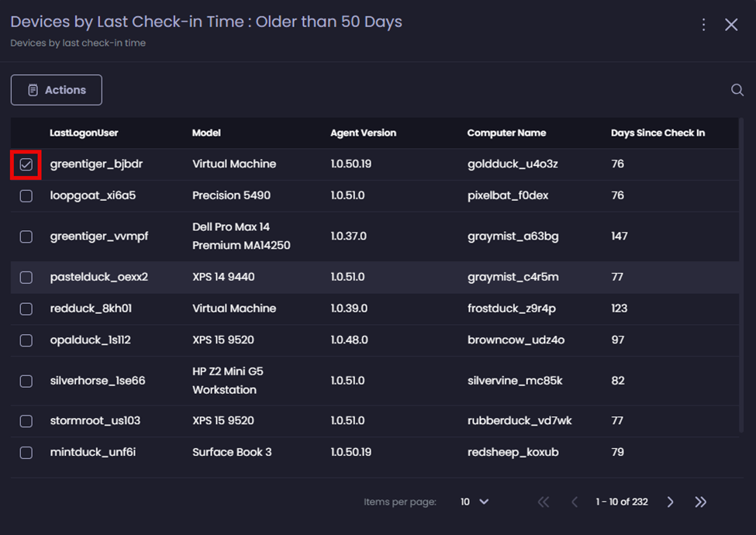Go to the previous page of results

click(x=575, y=502)
